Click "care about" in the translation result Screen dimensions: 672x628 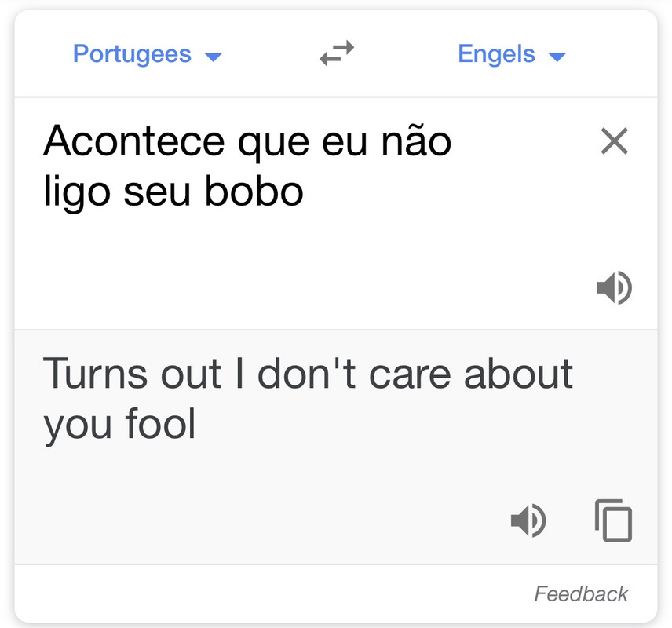[470, 374]
